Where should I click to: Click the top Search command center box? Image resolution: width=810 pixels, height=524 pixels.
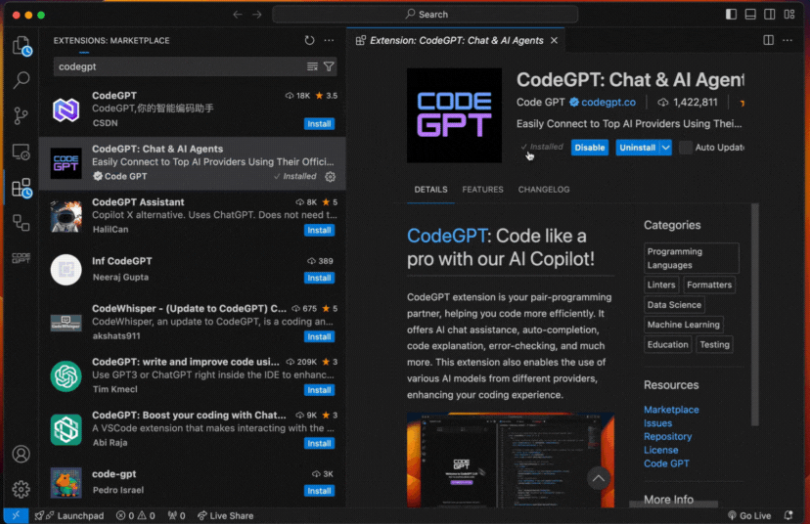(x=425, y=14)
